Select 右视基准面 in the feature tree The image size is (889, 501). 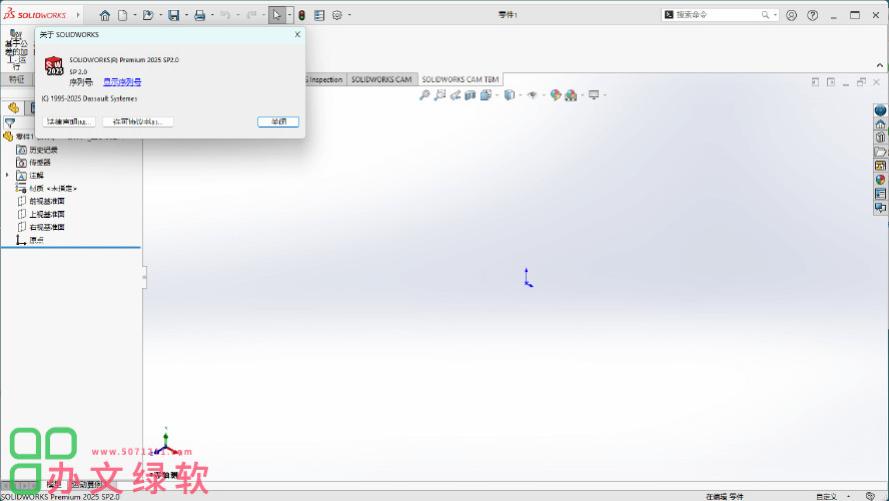pos(47,227)
